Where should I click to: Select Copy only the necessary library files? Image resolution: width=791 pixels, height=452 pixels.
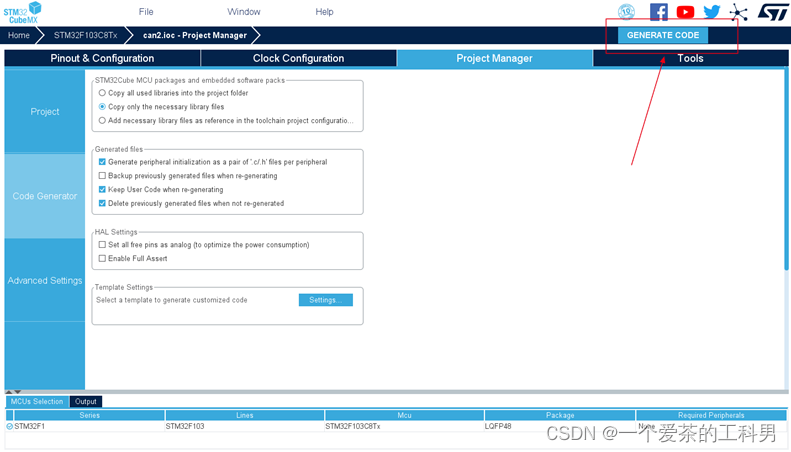point(102,106)
